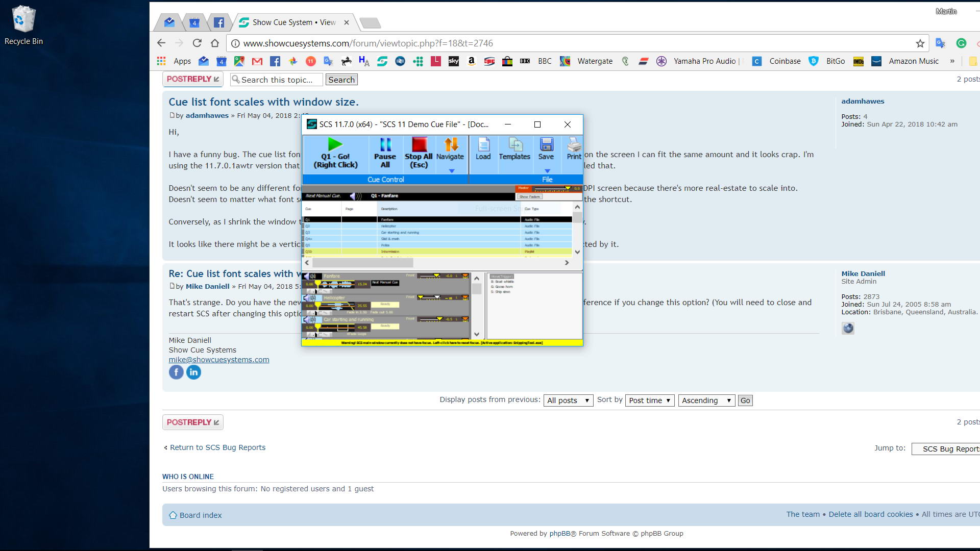Open the Facebook profile icon in signature
The image size is (980, 551).
176,372
